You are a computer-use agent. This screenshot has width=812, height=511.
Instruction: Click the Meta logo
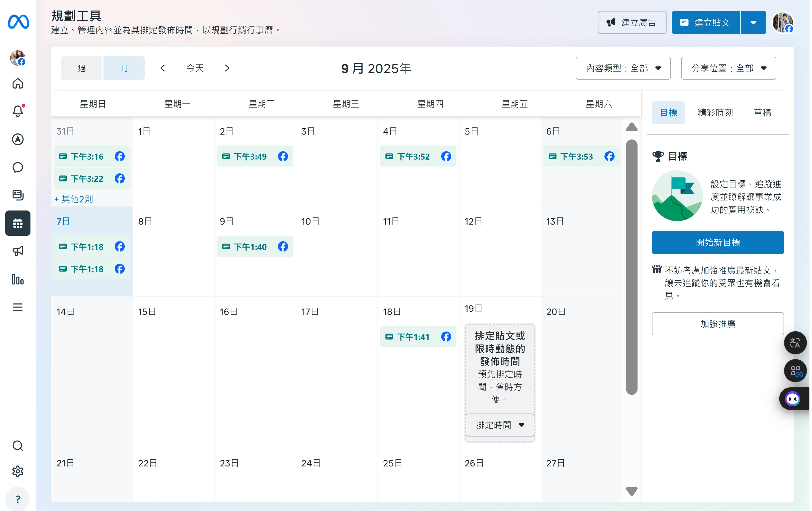coord(18,22)
